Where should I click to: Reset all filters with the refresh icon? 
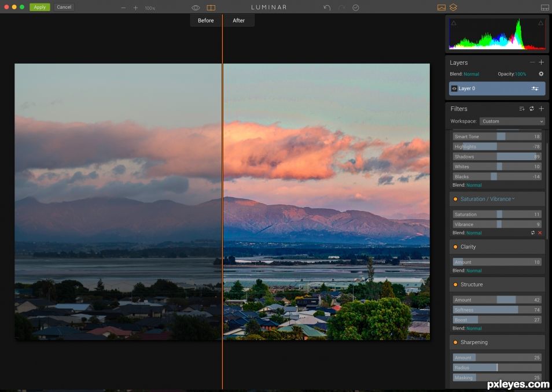tap(532, 109)
